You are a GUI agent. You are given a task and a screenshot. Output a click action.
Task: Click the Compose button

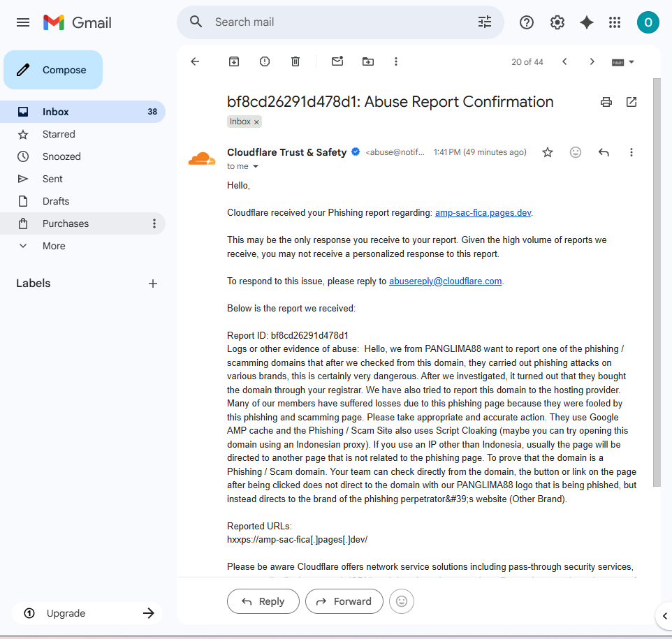click(53, 70)
